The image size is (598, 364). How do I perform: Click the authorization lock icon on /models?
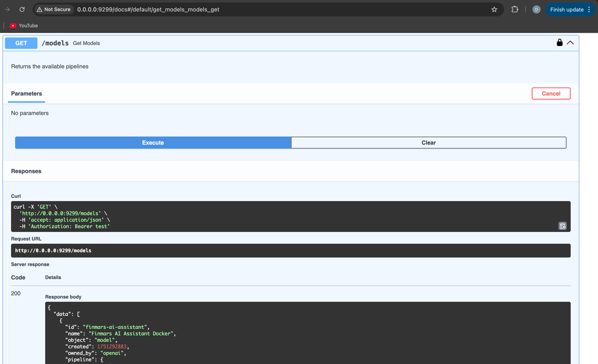pyautogui.click(x=559, y=43)
